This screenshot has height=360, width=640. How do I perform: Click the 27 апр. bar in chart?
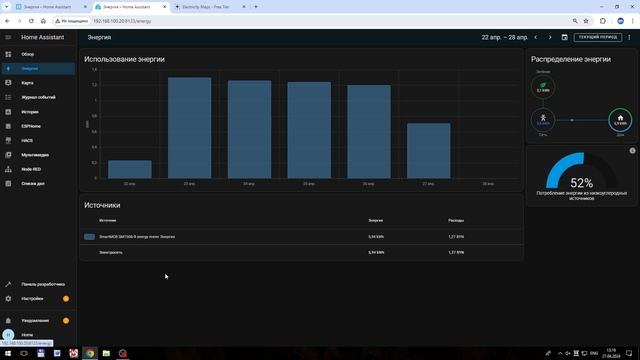pyautogui.click(x=429, y=151)
